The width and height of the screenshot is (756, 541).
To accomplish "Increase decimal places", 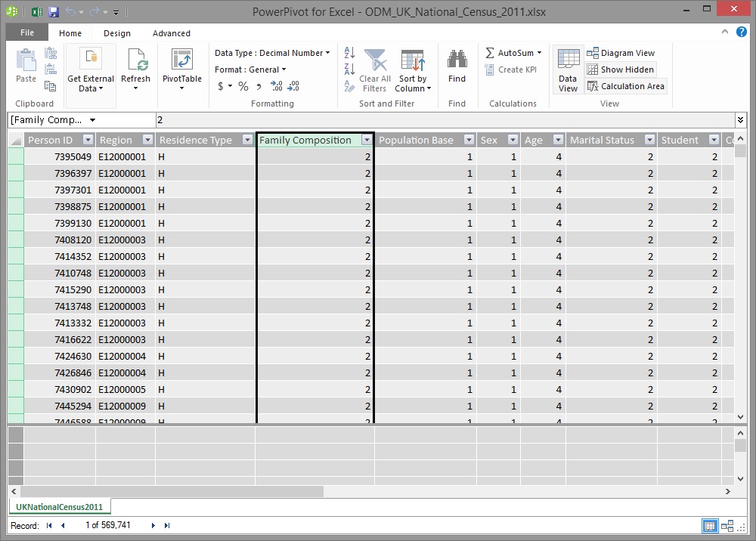I will pyautogui.click(x=277, y=86).
